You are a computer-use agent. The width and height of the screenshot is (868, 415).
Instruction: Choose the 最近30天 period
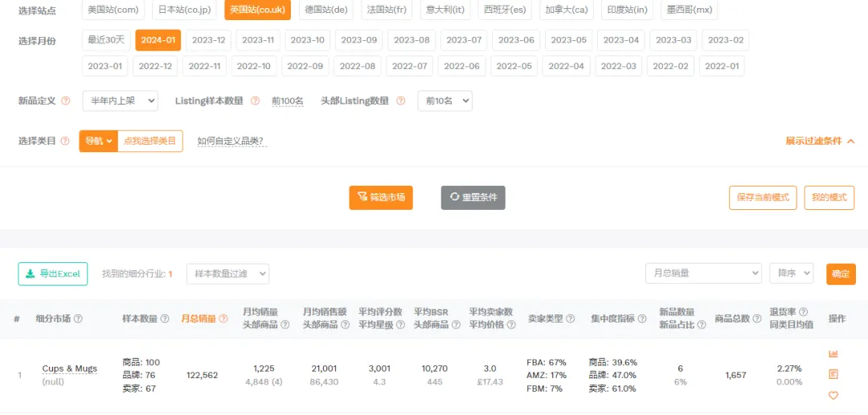[x=106, y=40]
